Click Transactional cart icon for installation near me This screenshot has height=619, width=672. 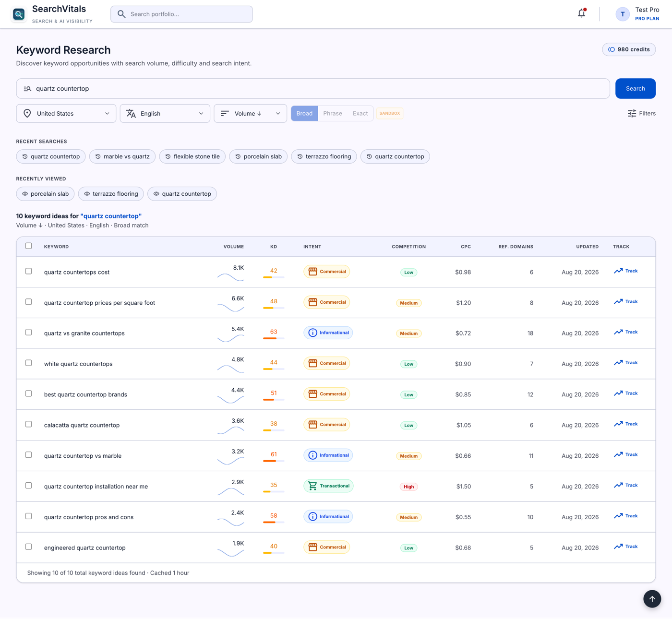[x=312, y=486]
